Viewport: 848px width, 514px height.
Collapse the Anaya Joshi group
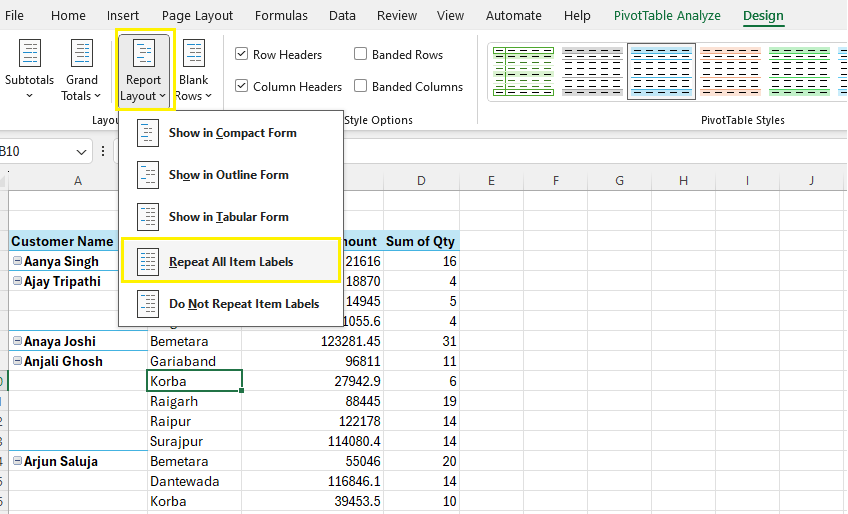(x=17, y=341)
